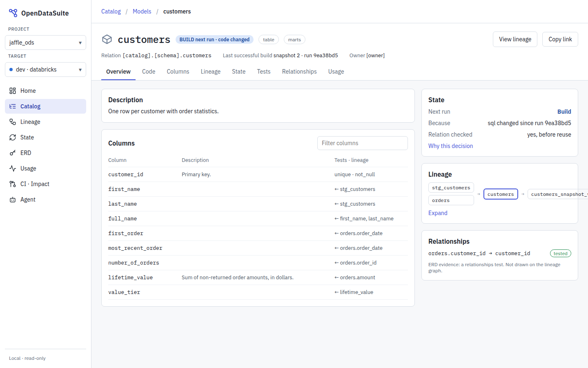Screen dimensions: 588x368
Task: Select the State tab
Action: [239, 72]
